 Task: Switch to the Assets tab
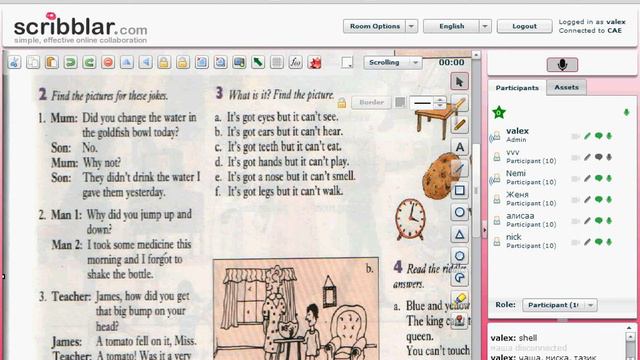(x=567, y=87)
